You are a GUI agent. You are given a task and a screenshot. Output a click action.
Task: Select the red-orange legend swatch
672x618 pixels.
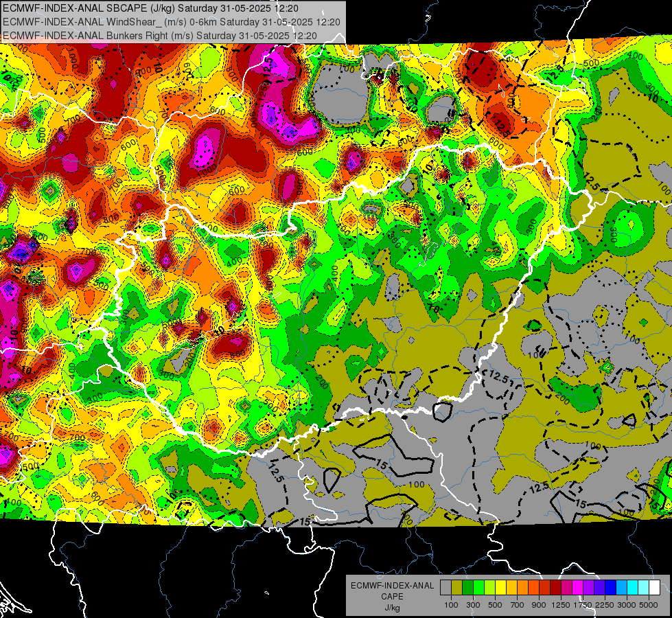pos(533,588)
